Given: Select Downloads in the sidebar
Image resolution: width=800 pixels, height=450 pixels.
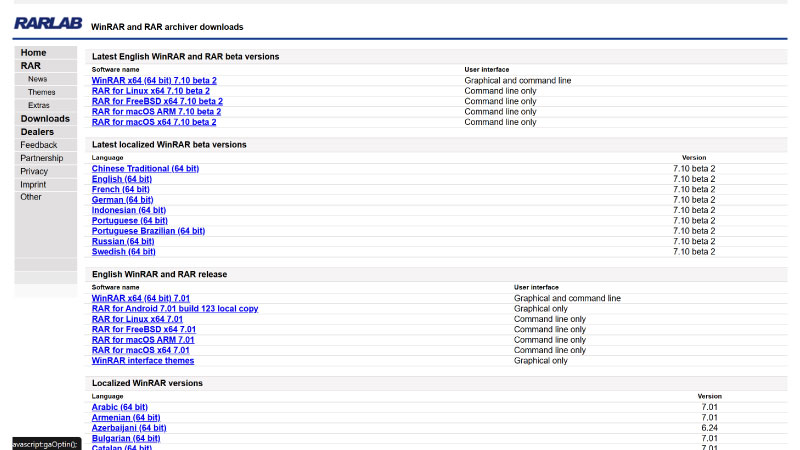Looking at the screenshot, I should (x=45, y=118).
